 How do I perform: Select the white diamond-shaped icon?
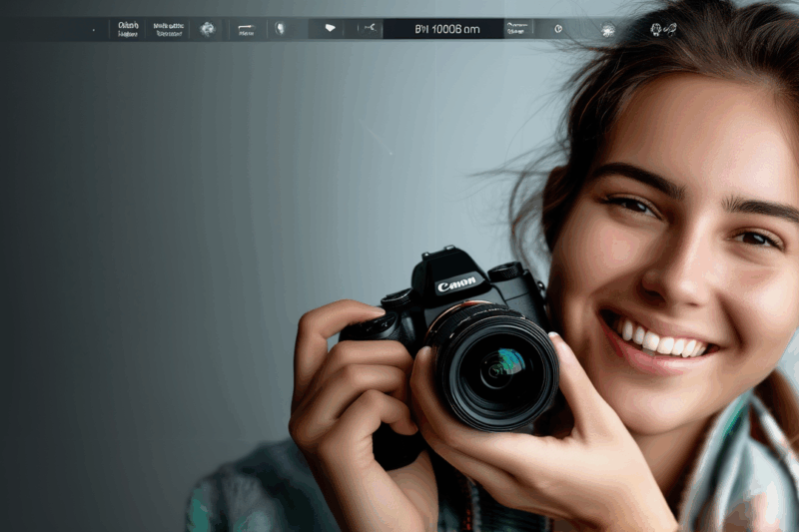[331, 28]
